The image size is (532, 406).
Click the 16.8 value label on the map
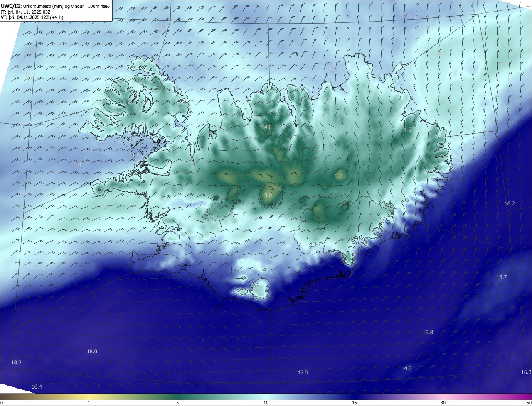[428, 333]
